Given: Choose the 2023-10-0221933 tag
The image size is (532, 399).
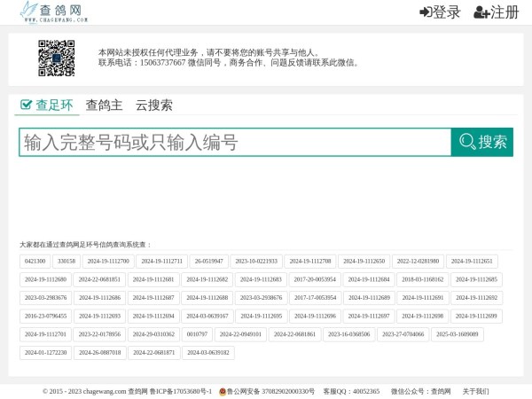Looking at the screenshot, I should point(256,262).
